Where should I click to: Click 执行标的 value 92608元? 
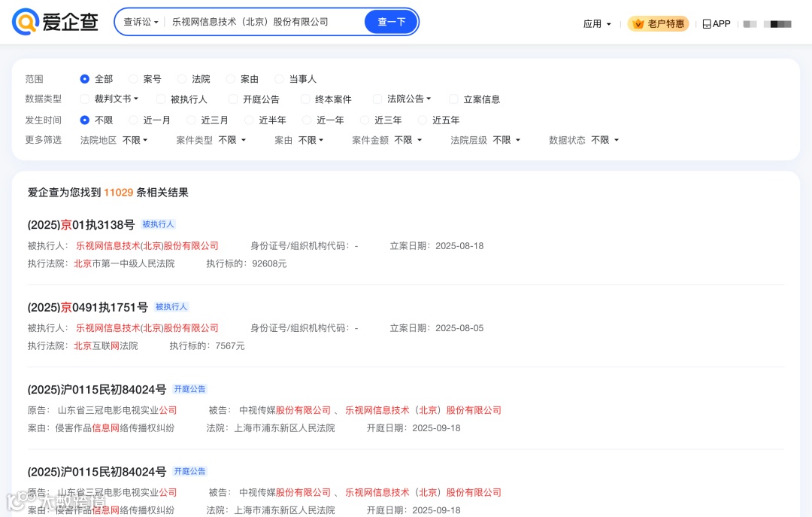point(269,263)
